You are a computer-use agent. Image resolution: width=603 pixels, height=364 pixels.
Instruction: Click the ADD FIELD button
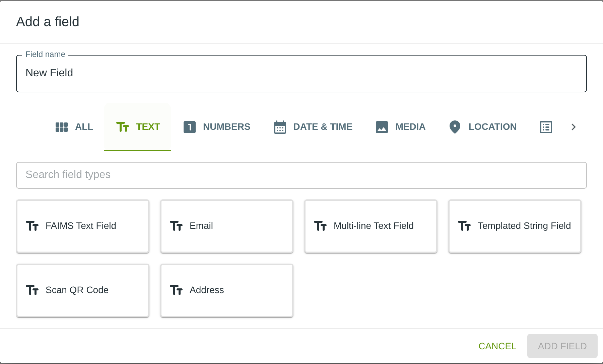pos(562,346)
